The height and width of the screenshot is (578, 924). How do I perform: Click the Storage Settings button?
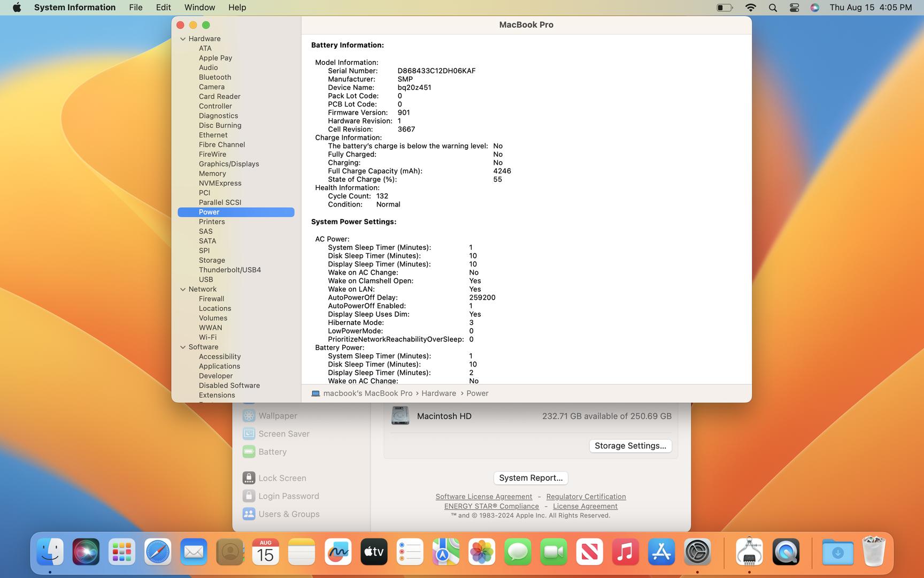630,446
